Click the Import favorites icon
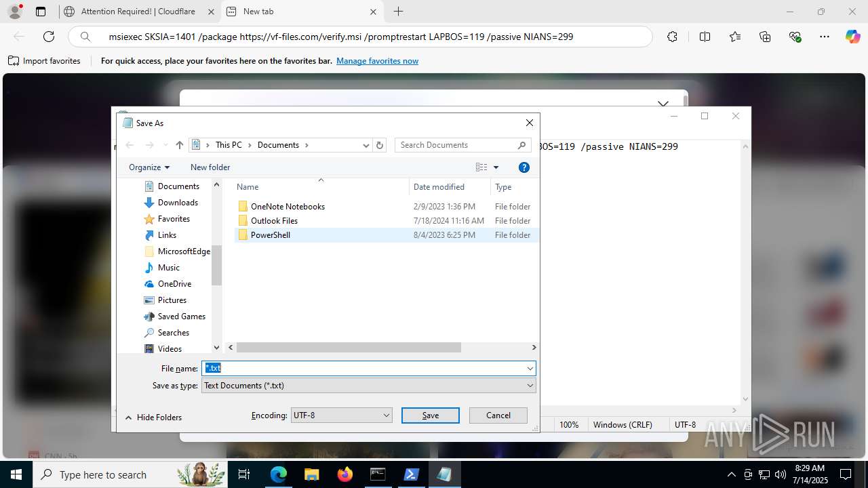The width and height of the screenshot is (868, 488). tap(14, 61)
